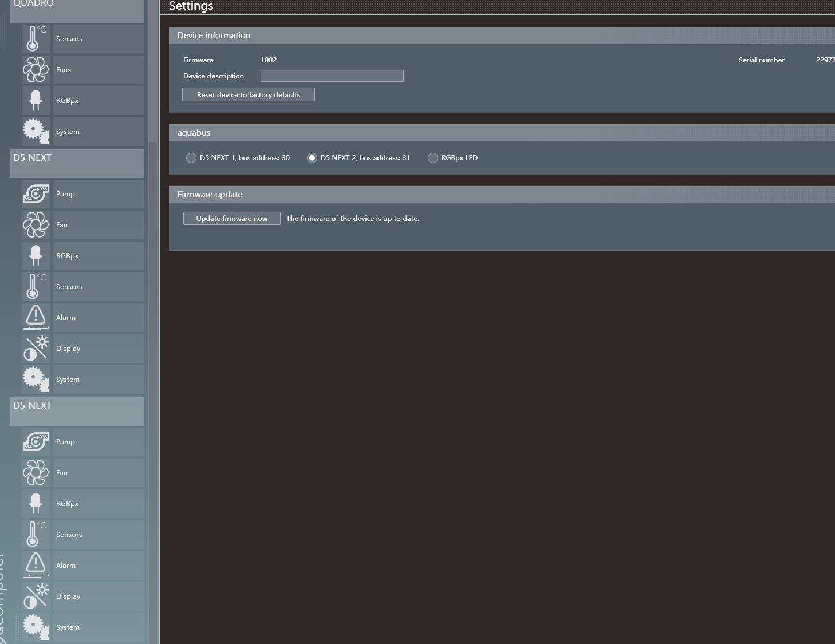Image resolution: width=835 pixels, height=644 pixels.
Task: Click Update firmware now button
Action: pyautogui.click(x=232, y=219)
